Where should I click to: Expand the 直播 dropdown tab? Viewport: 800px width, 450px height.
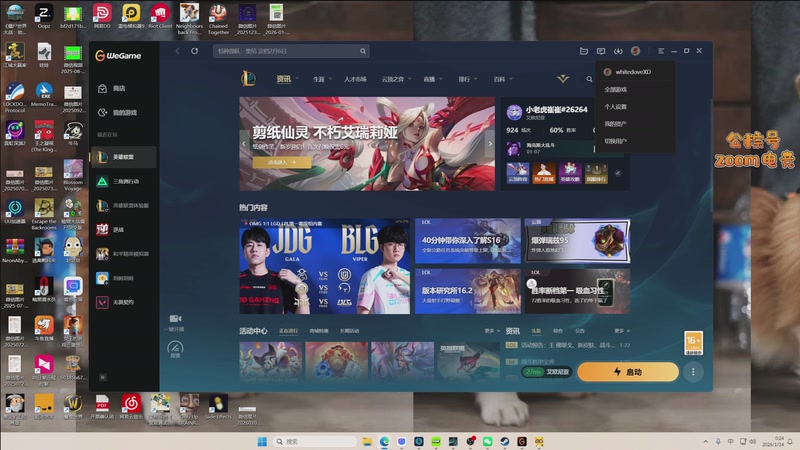coord(433,79)
